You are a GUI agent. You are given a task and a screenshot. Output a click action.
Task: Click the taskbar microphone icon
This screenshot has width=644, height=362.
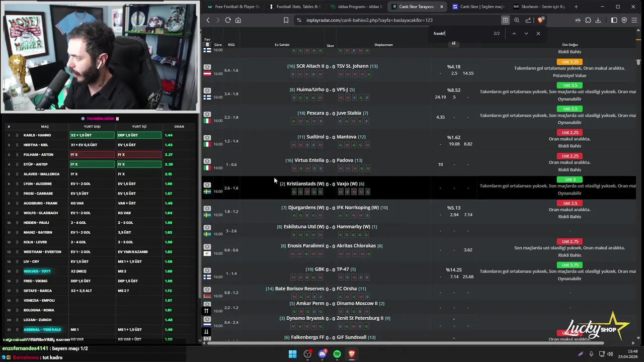coord(591,354)
